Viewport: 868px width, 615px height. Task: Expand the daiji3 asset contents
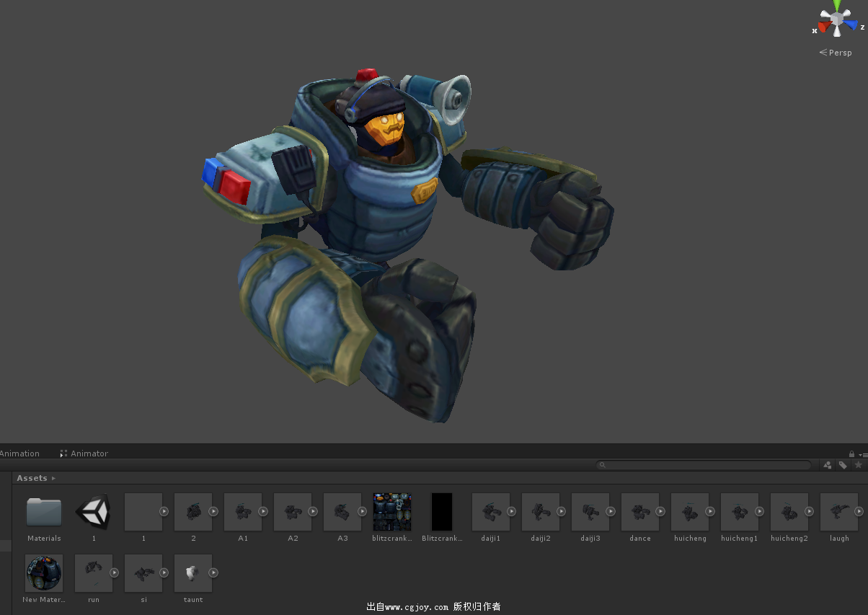[611, 512]
